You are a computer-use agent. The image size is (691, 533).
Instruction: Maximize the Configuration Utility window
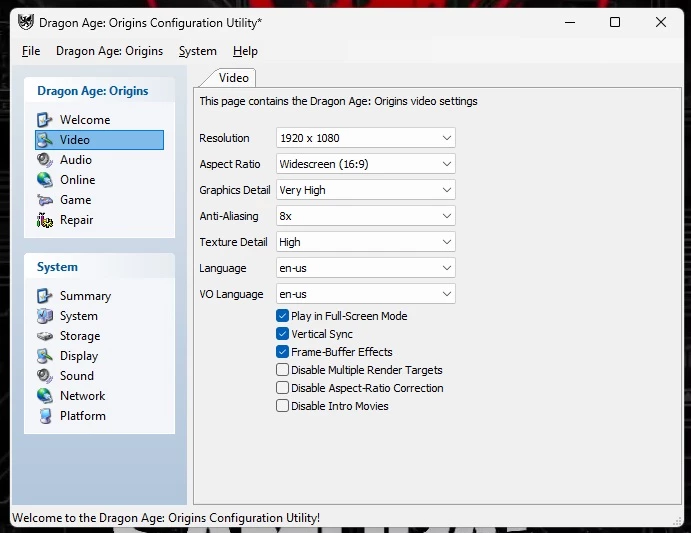[x=615, y=22]
